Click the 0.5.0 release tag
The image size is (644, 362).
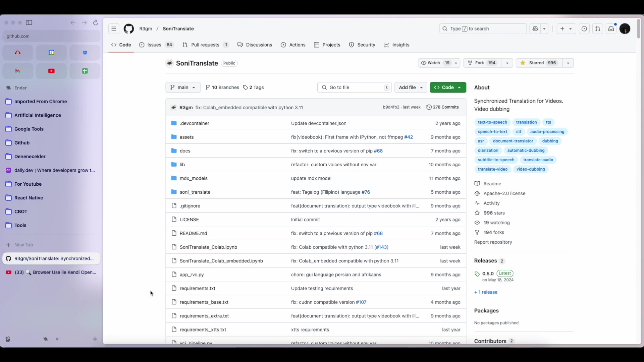[x=488, y=274]
